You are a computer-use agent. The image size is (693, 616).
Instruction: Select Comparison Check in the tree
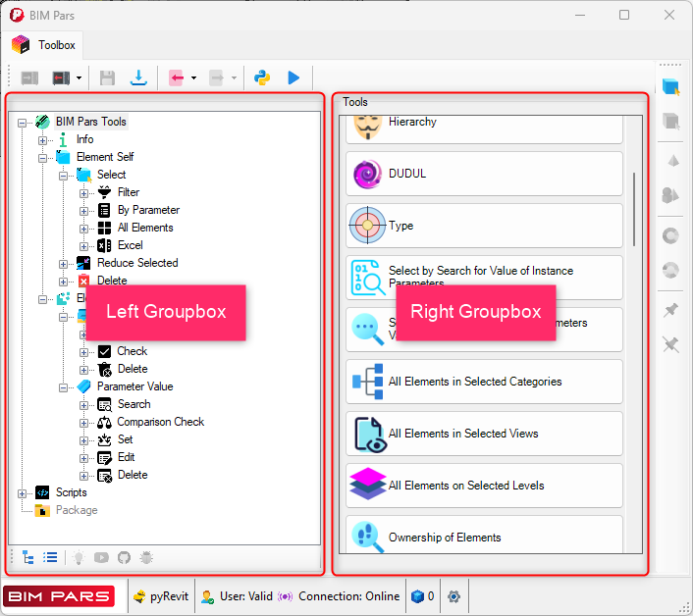[x=160, y=422]
